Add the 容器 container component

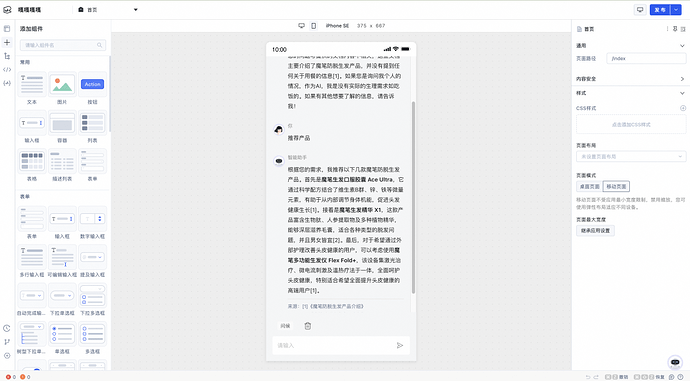(x=62, y=128)
